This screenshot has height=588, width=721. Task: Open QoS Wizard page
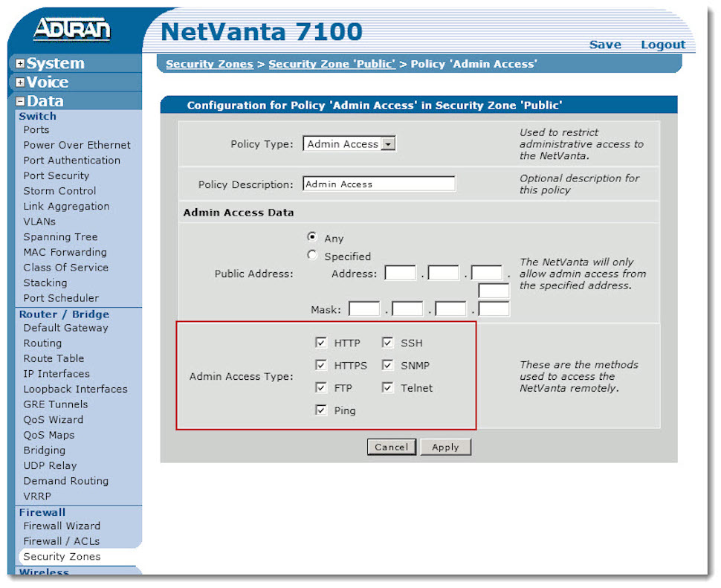tap(54, 420)
